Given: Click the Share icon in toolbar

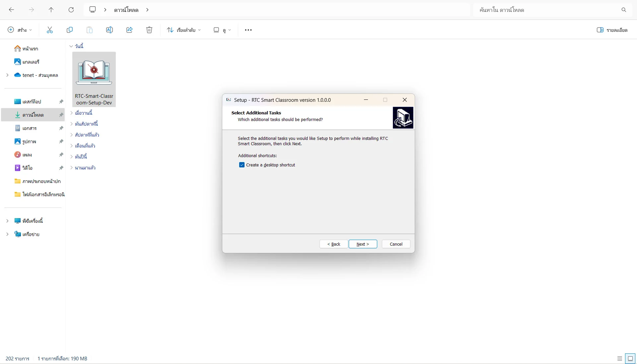Looking at the screenshot, I should pyautogui.click(x=129, y=30).
